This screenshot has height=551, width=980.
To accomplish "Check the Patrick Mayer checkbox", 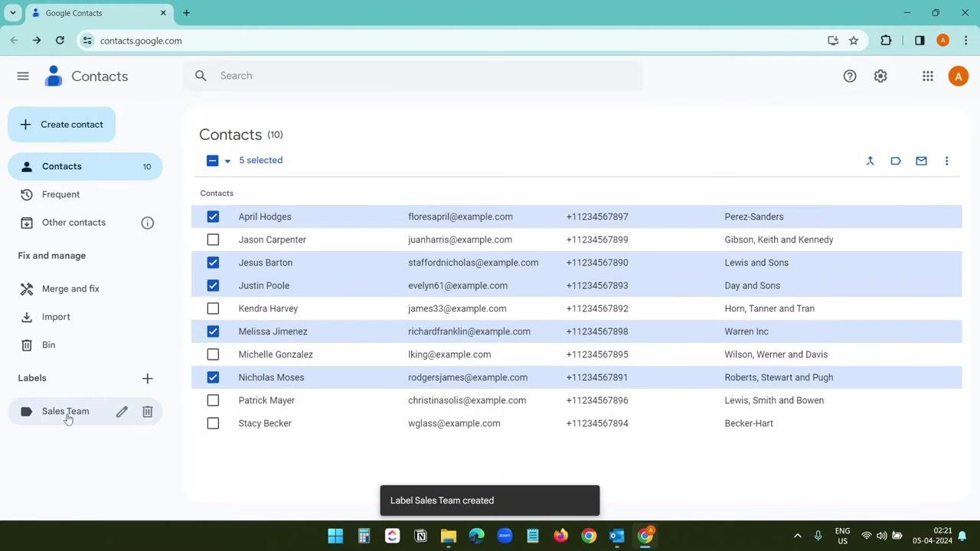I will pos(213,400).
